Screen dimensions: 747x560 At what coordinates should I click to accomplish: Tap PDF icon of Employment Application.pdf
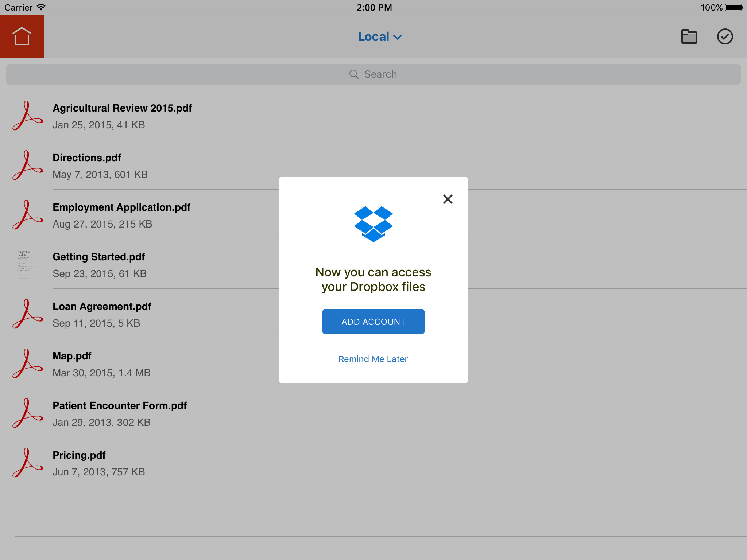27,215
